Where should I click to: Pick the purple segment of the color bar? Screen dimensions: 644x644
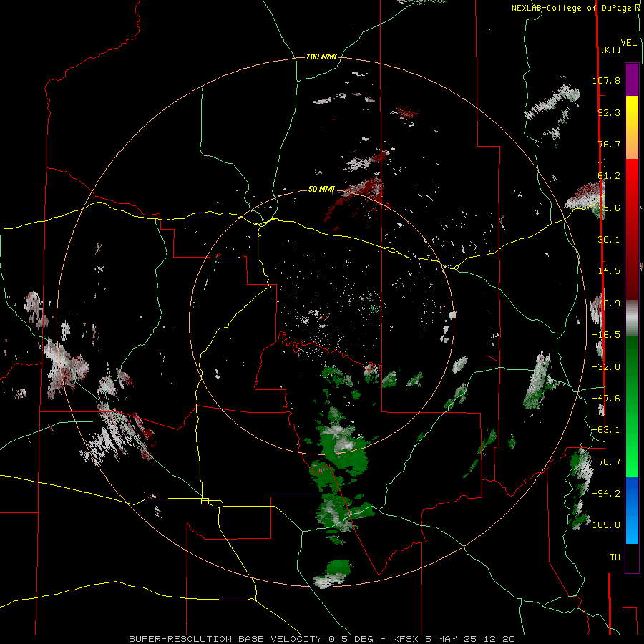coord(632,79)
